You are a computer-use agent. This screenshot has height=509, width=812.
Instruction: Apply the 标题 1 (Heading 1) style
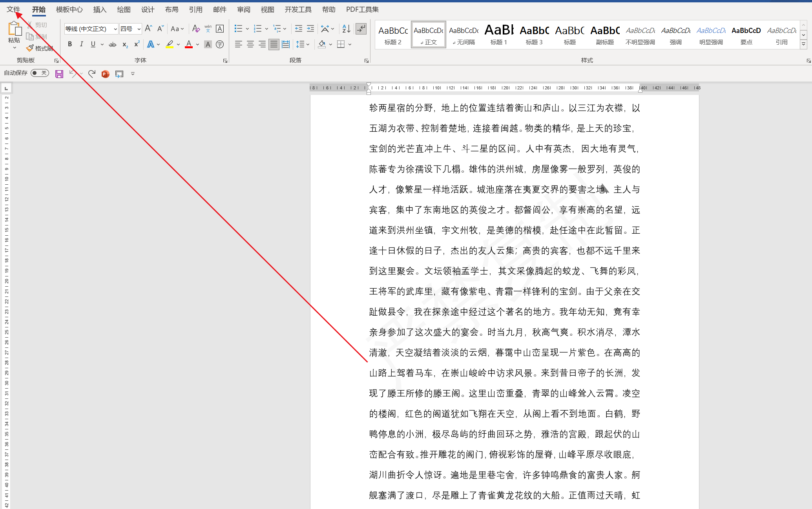click(x=499, y=35)
